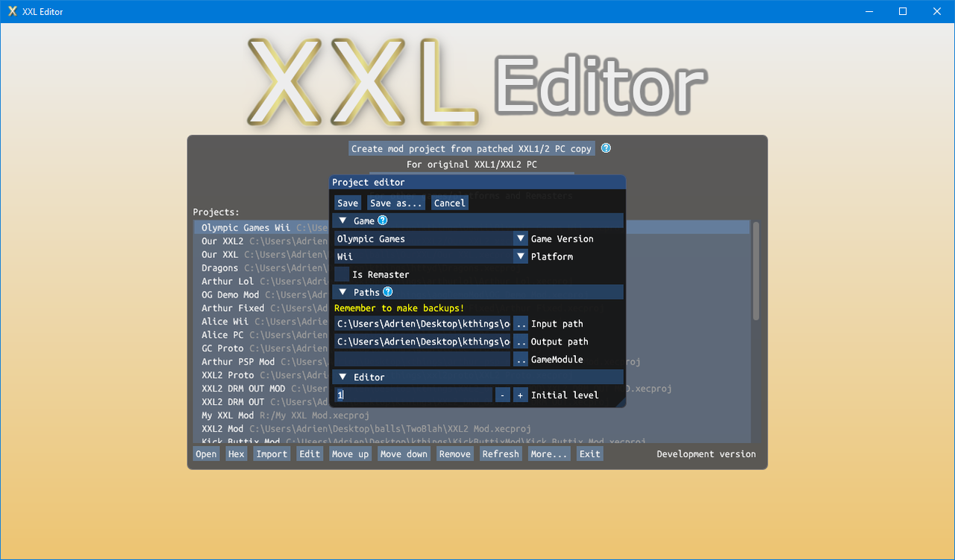Minimize the XXL Editor window
Screen dimensions: 955x560
click(868, 11)
